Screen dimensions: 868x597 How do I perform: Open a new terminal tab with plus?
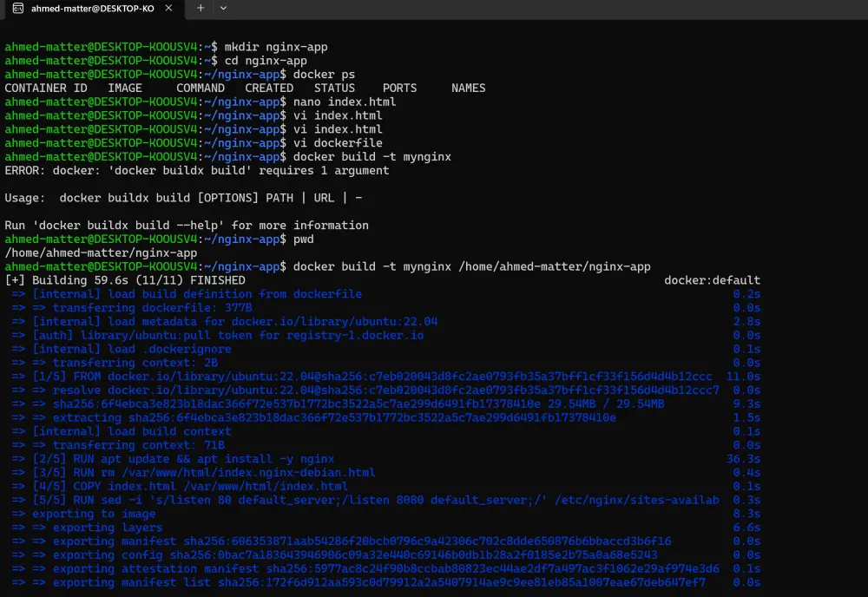201,9
